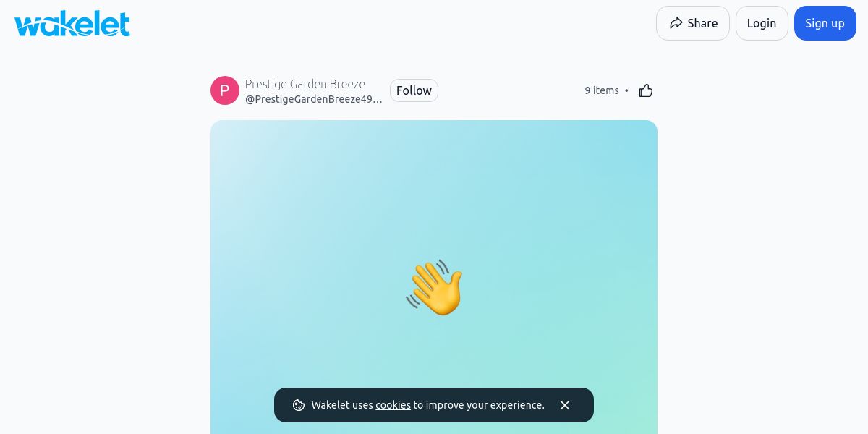Click the share arrow icon
868x434 pixels.
676,23
